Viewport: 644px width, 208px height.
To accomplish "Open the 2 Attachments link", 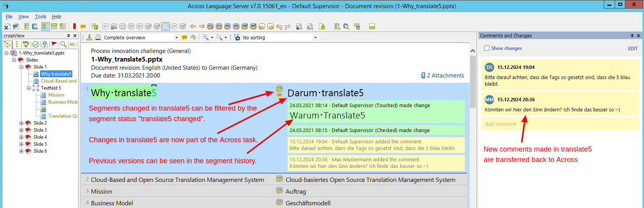I will pyautogui.click(x=443, y=76).
